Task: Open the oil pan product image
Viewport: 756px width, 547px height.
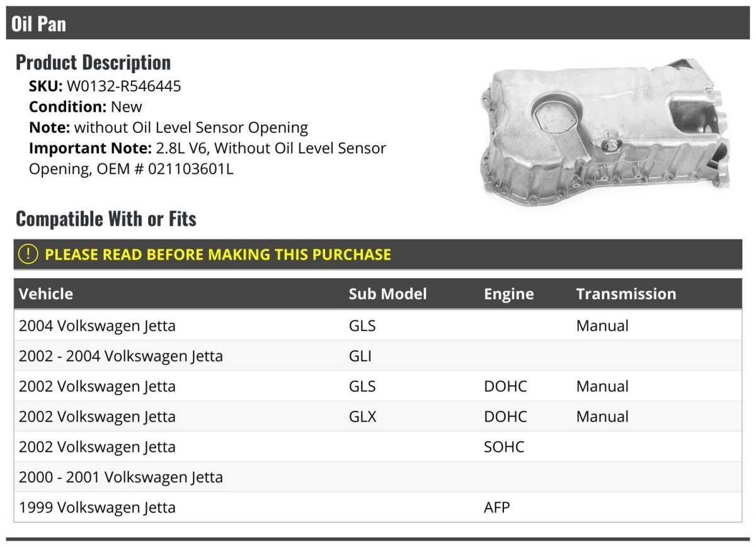Action: point(607,133)
